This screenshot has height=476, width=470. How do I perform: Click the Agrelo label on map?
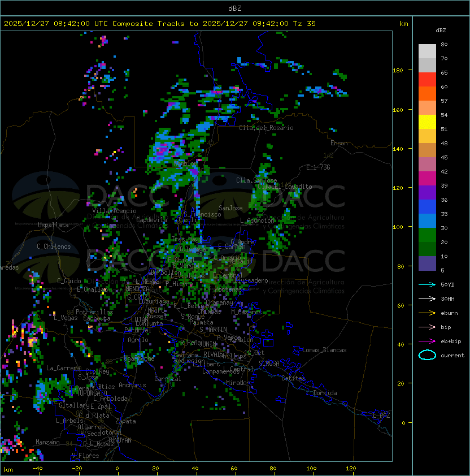tap(138, 340)
